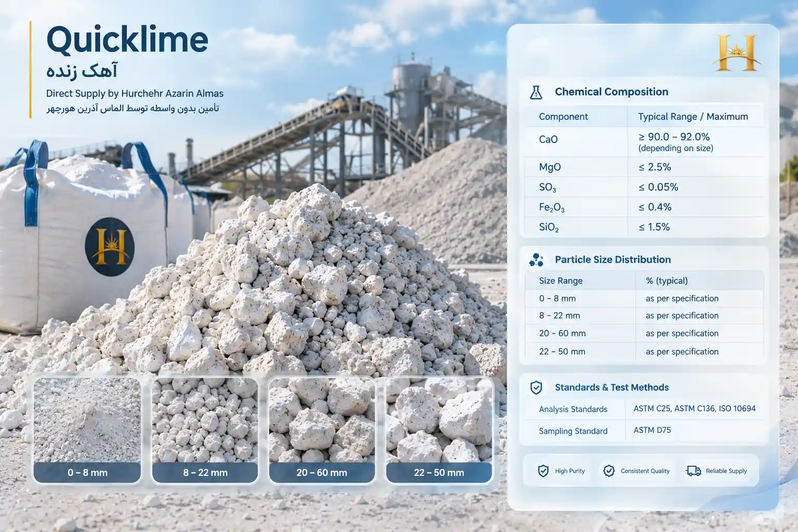Click the Quicklime title
This screenshot has height=532, width=798.
click(x=127, y=41)
